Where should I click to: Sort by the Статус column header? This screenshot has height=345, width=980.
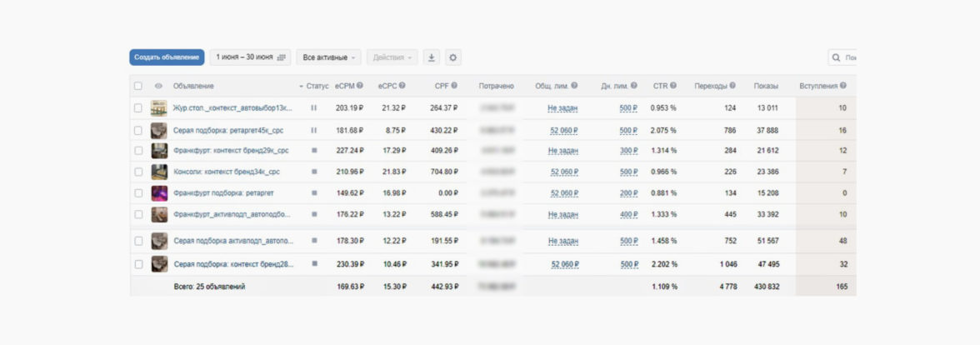317,86
